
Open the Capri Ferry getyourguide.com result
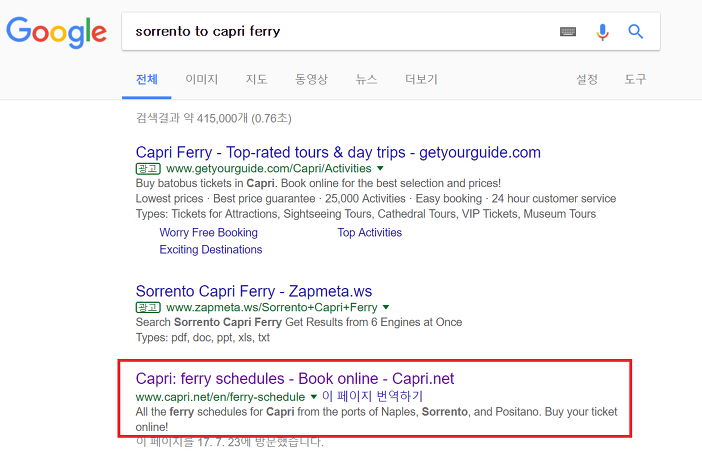(x=338, y=153)
